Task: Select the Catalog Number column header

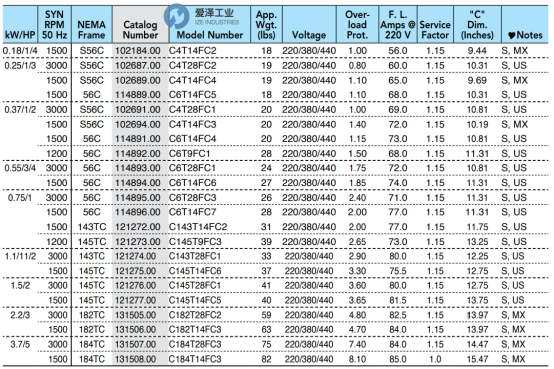Action: click(x=140, y=30)
